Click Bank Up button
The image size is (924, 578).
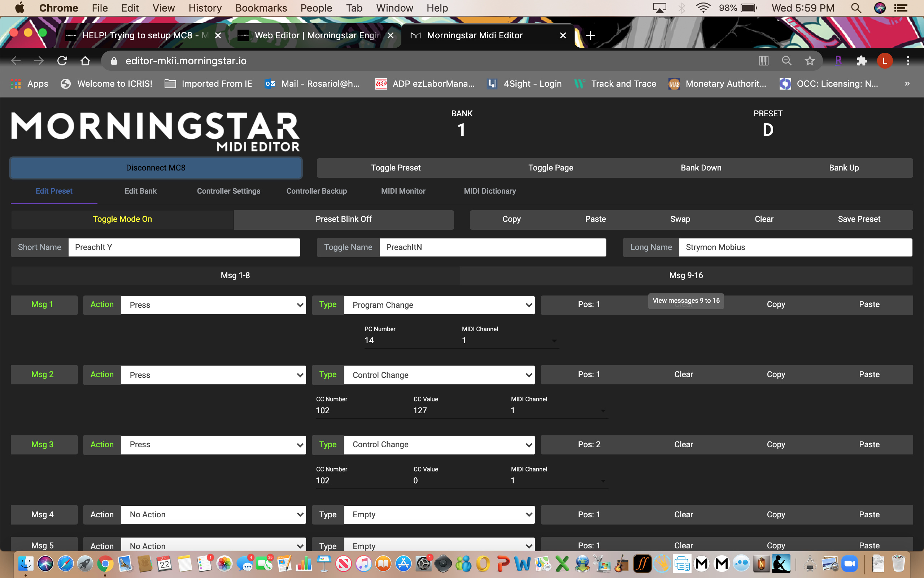[x=844, y=168]
